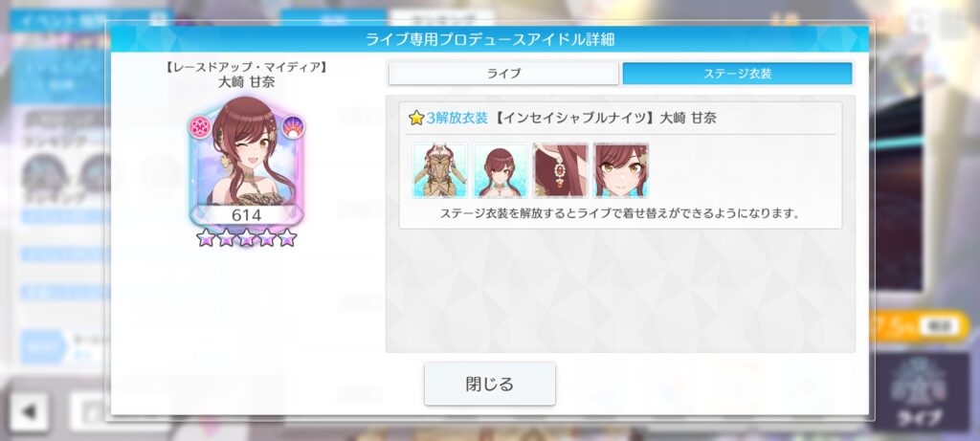Viewport: 980px width, 441px height.
Task: Select the ステージ衣装 tab
Action: point(737,74)
